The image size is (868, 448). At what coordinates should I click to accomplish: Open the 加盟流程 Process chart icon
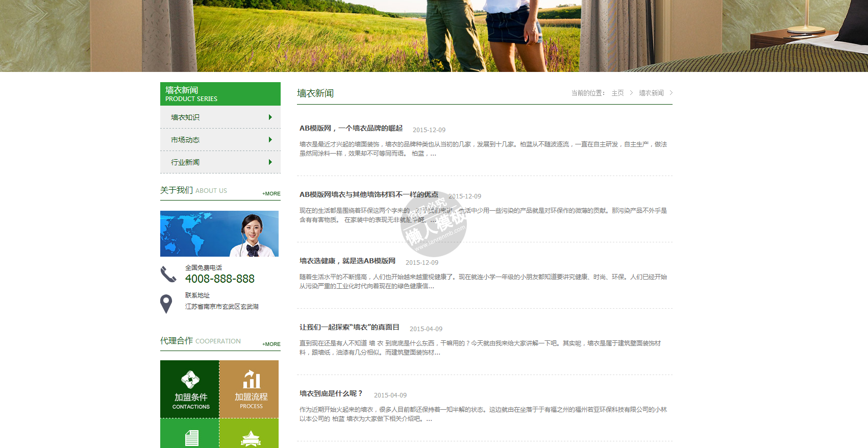coord(251,379)
